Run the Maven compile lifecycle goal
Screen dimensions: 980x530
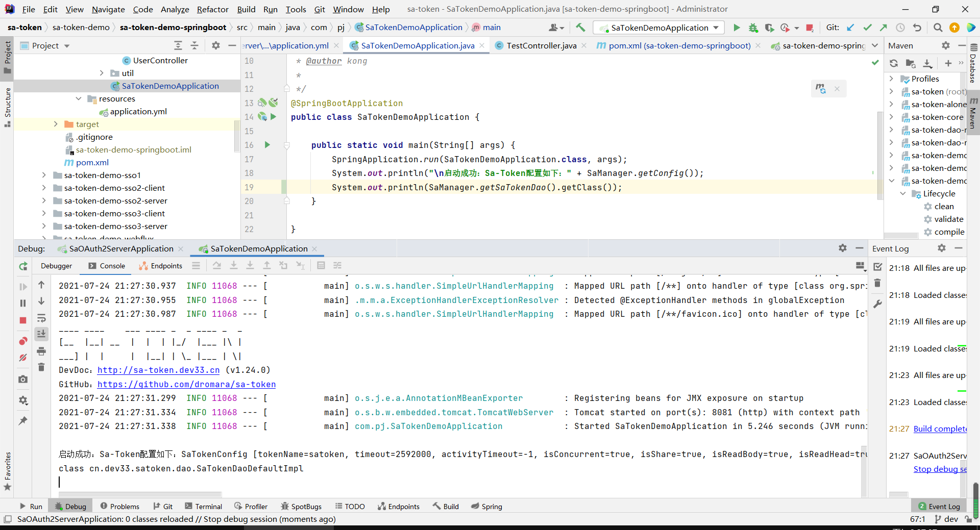point(949,232)
